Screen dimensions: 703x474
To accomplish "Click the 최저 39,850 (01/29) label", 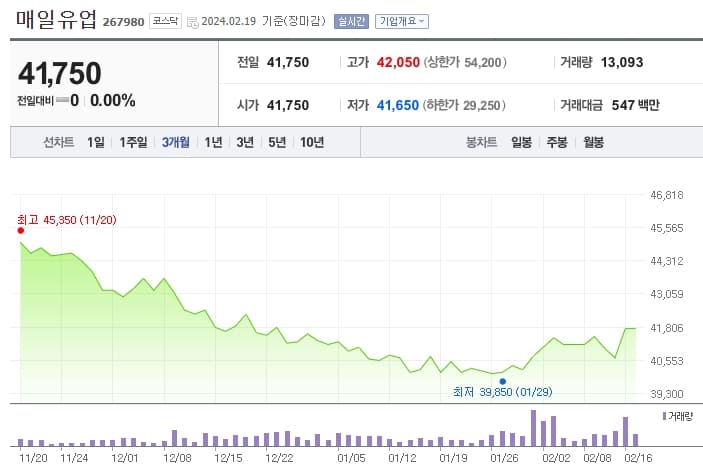I will (503, 392).
